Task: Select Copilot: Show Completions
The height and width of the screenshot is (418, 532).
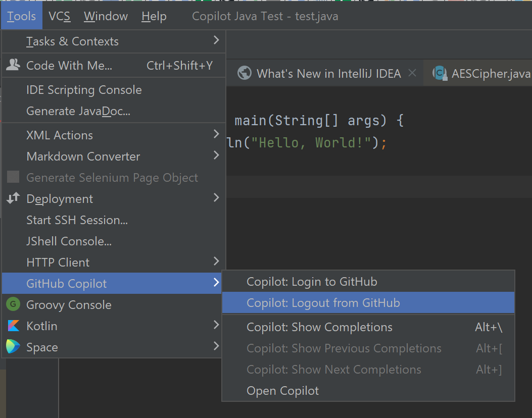Action: [368, 327]
